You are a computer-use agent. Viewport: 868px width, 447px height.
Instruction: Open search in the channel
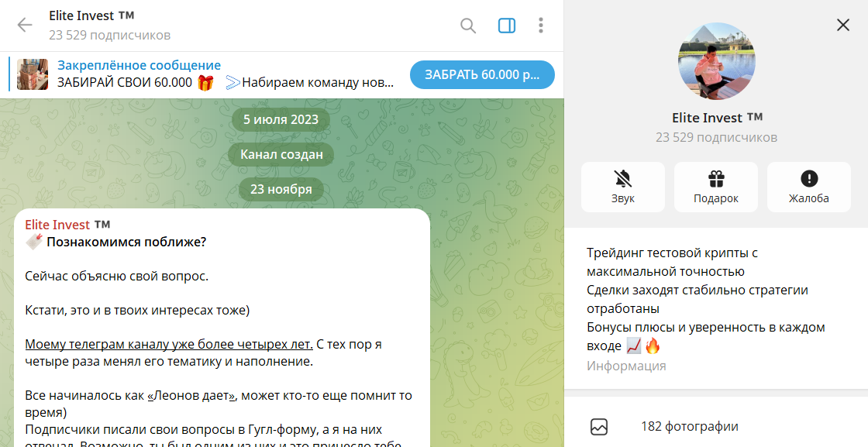tap(468, 26)
